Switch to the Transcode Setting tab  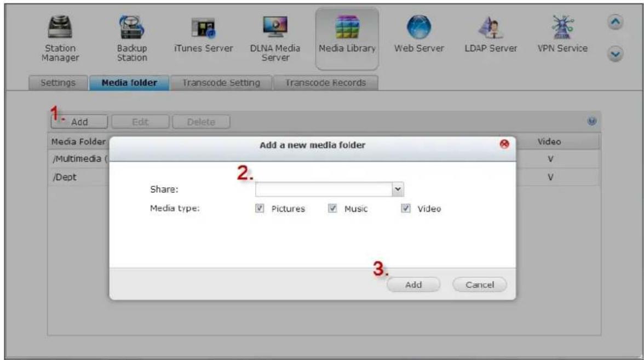coord(221,83)
